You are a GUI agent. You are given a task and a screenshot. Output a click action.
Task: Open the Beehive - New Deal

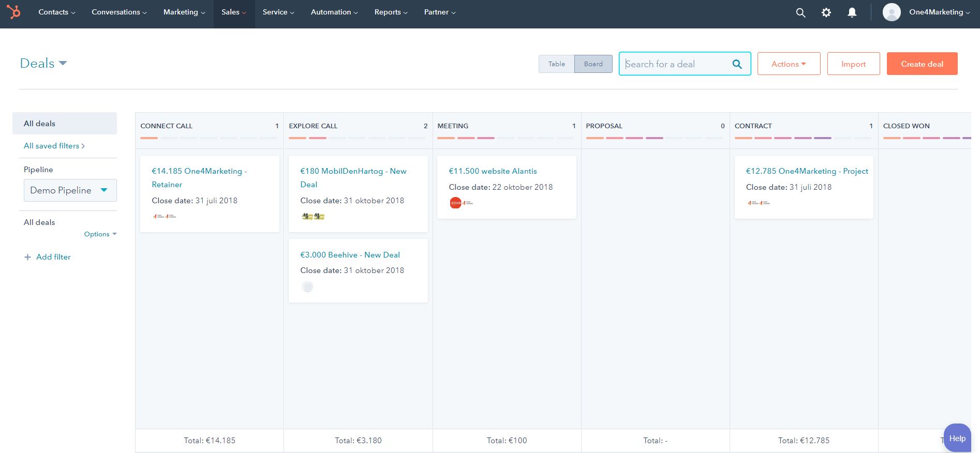[x=350, y=255]
